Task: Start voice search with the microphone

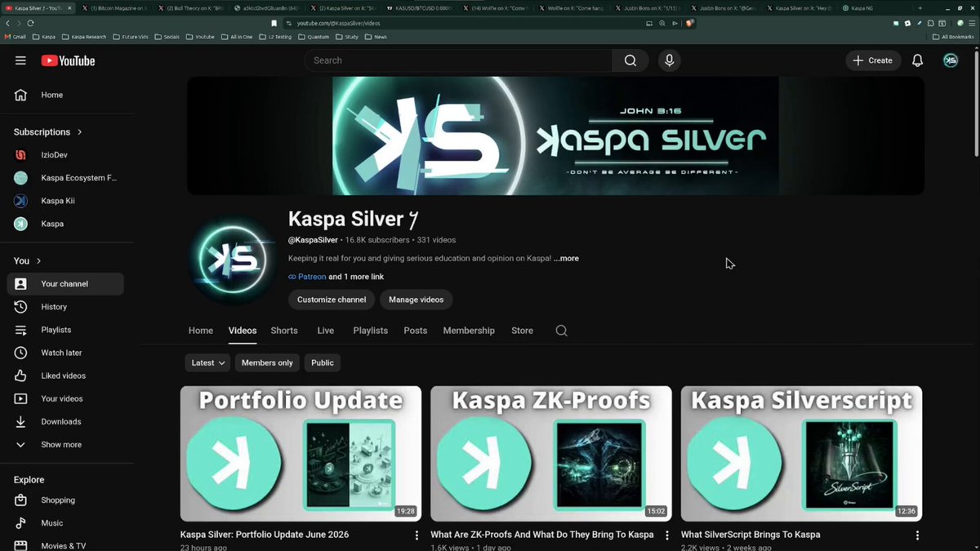Action: coord(669,60)
